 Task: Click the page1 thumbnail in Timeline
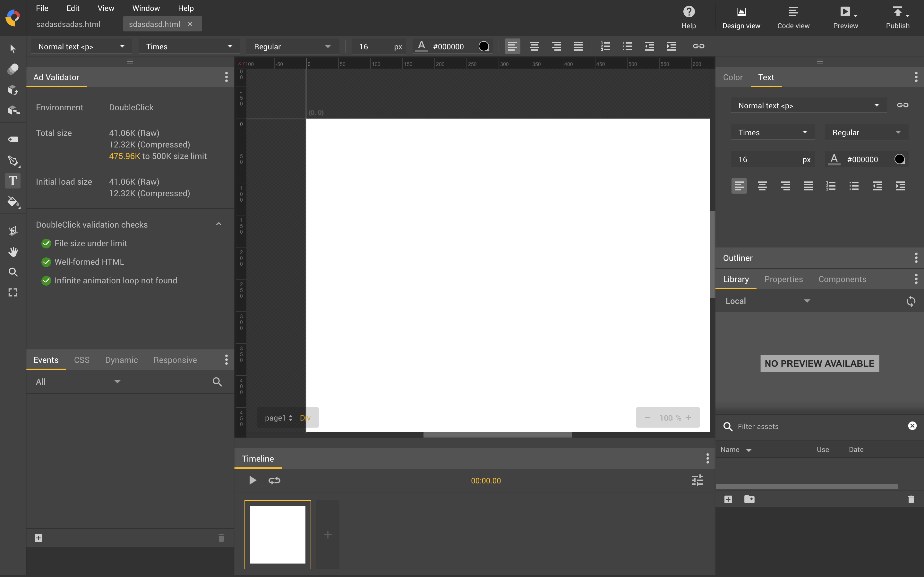[278, 534]
